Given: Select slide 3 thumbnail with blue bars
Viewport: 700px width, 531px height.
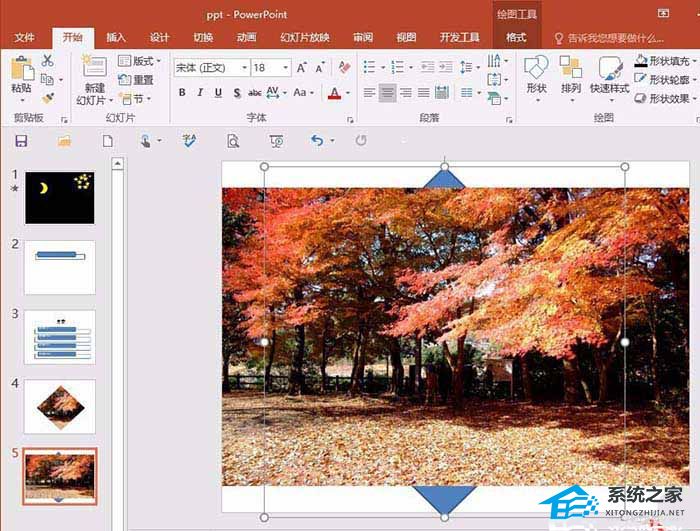Looking at the screenshot, I should click(x=60, y=337).
